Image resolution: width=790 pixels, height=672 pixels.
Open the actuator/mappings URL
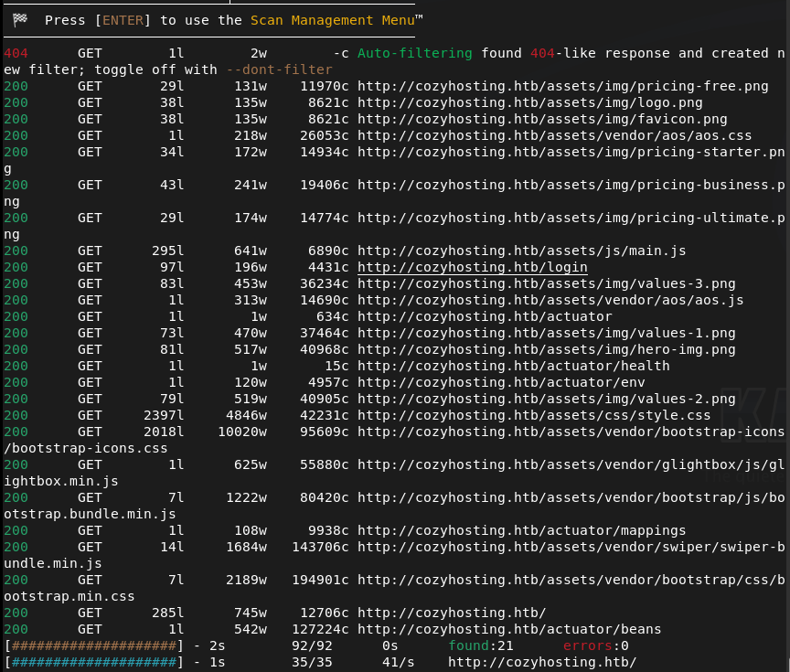point(521,530)
